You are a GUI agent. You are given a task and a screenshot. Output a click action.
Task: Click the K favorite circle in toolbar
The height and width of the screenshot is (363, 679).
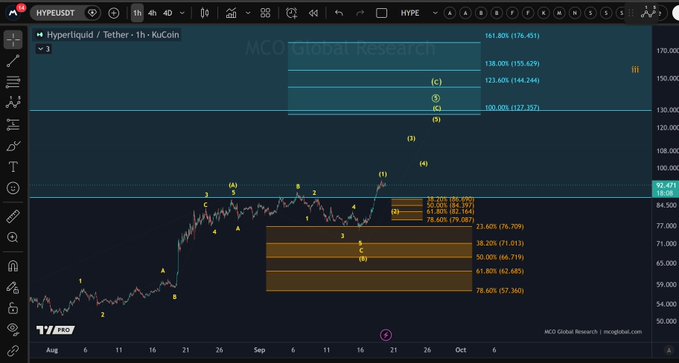coord(543,13)
